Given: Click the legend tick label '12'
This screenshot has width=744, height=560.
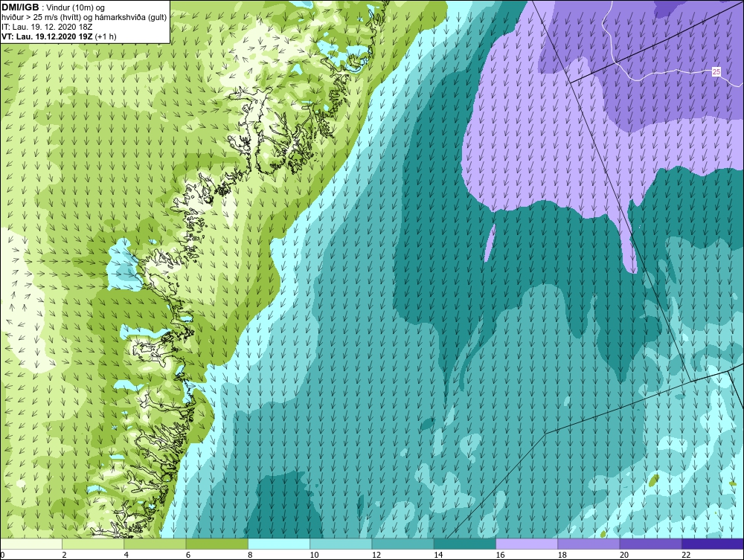Looking at the screenshot, I should pyautogui.click(x=376, y=556).
